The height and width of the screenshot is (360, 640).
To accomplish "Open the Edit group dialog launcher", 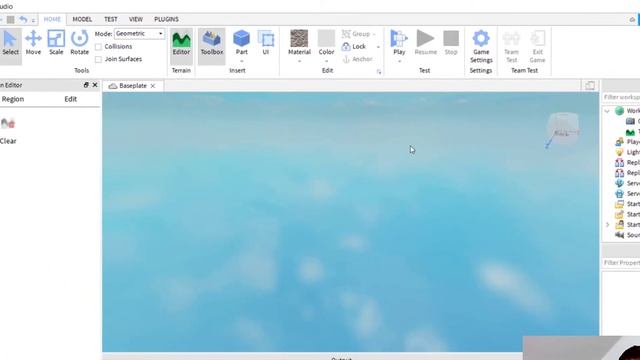I will [x=379, y=72].
